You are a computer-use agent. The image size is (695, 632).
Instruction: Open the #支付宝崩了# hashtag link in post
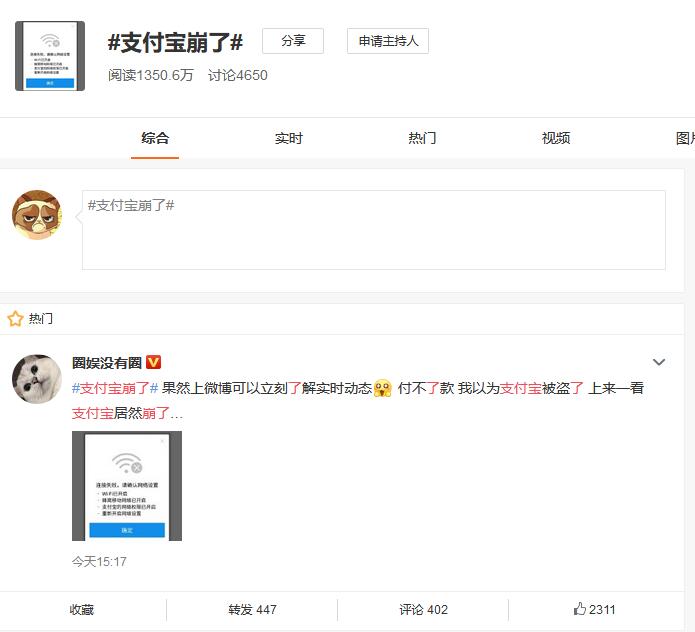coord(115,388)
